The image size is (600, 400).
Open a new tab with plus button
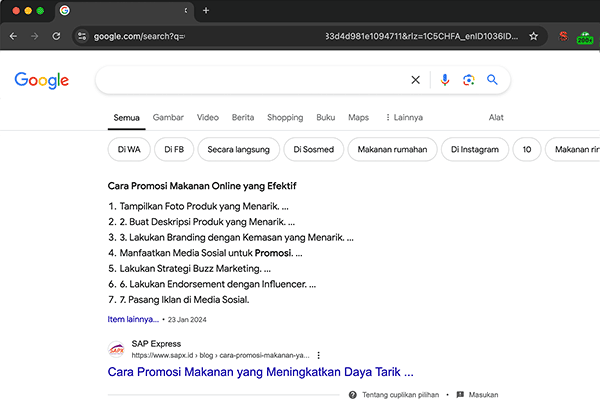(x=206, y=11)
